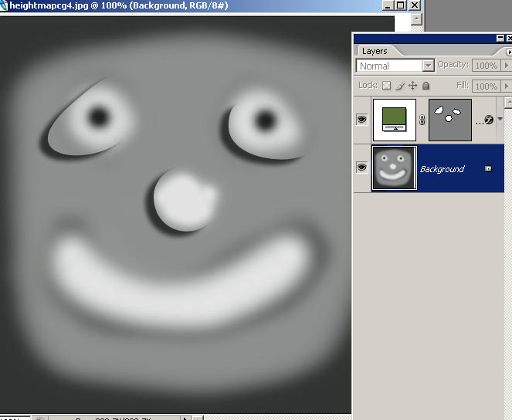Click the Fill value field
The height and width of the screenshot is (420, 512).
[x=486, y=86]
